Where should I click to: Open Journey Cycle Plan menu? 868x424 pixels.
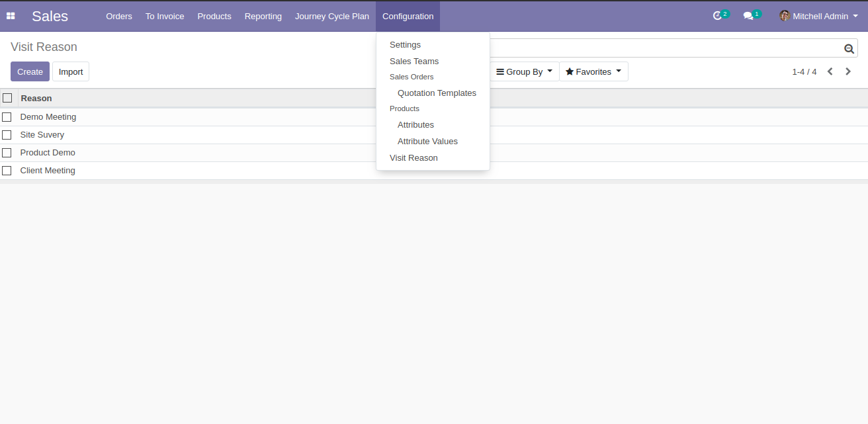(332, 16)
